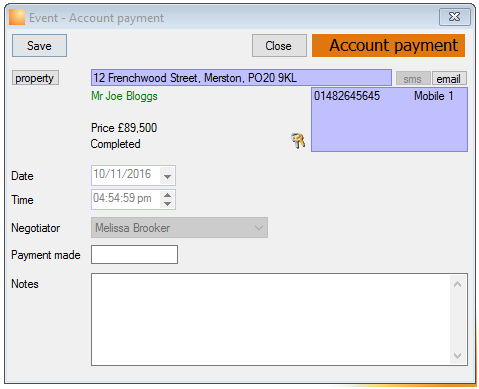Click the orange app icon in title bar
Screen dimensions: 479x389
17,17
